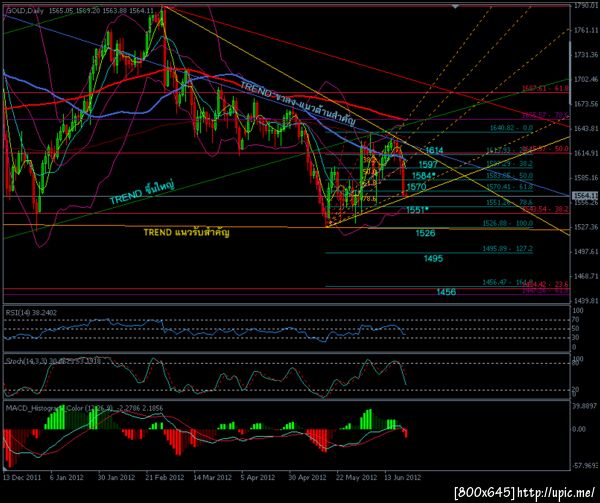Click the '6 Jan 2012' date label

coord(67,478)
